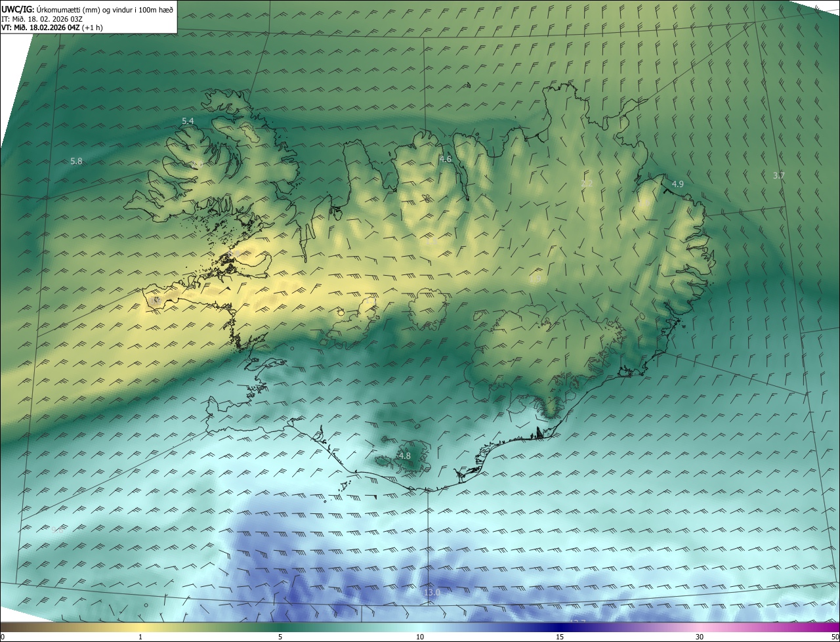Click the map value '3.7' east of Iceland
The height and width of the screenshot is (642, 840).
click(x=778, y=175)
